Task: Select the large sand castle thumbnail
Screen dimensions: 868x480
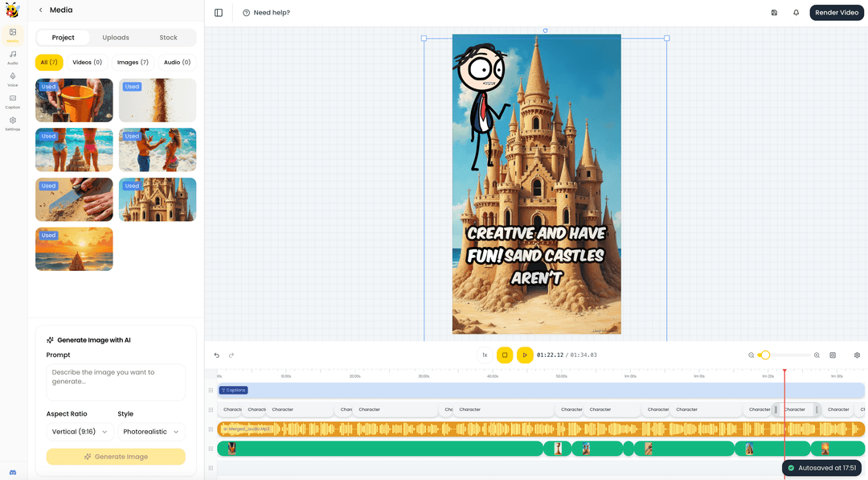Action: point(158,199)
